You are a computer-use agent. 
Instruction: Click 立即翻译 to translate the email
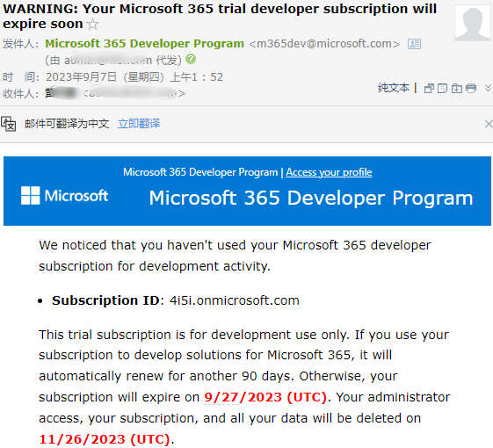(139, 124)
